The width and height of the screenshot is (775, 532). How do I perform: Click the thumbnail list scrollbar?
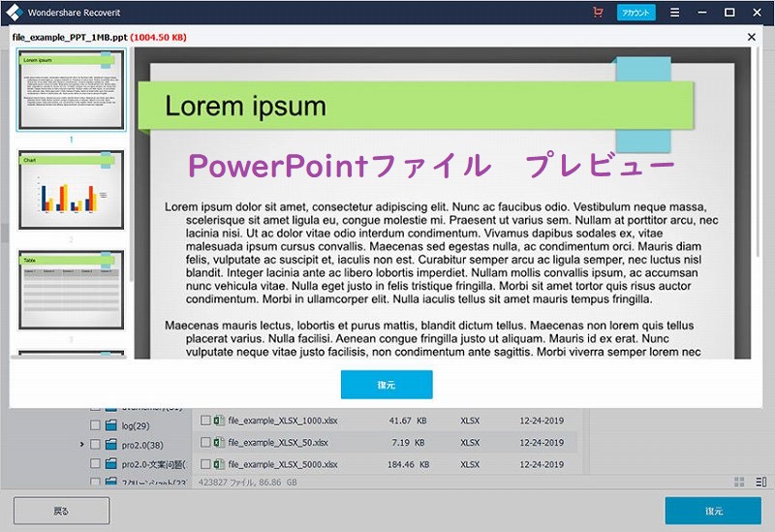point(131,164)
